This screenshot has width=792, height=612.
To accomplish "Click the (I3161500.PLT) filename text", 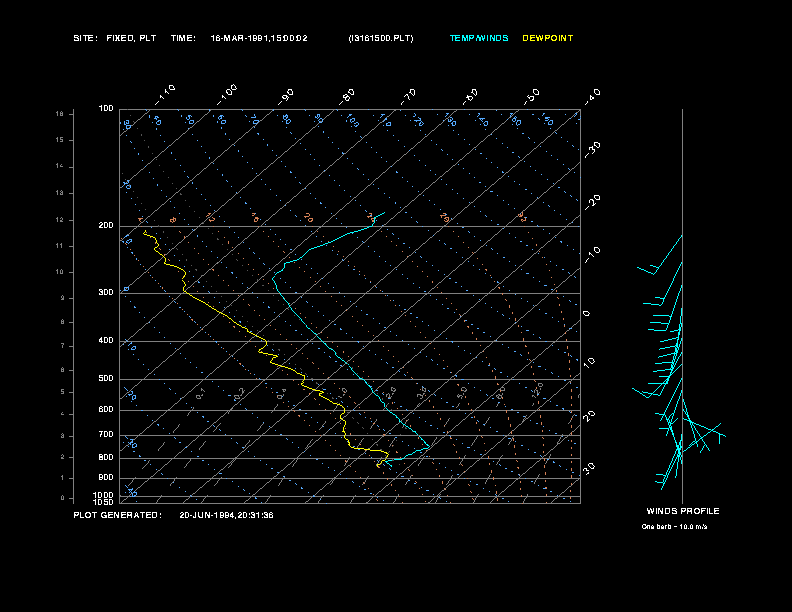I will pyautogui.click(x=381, y=38).
